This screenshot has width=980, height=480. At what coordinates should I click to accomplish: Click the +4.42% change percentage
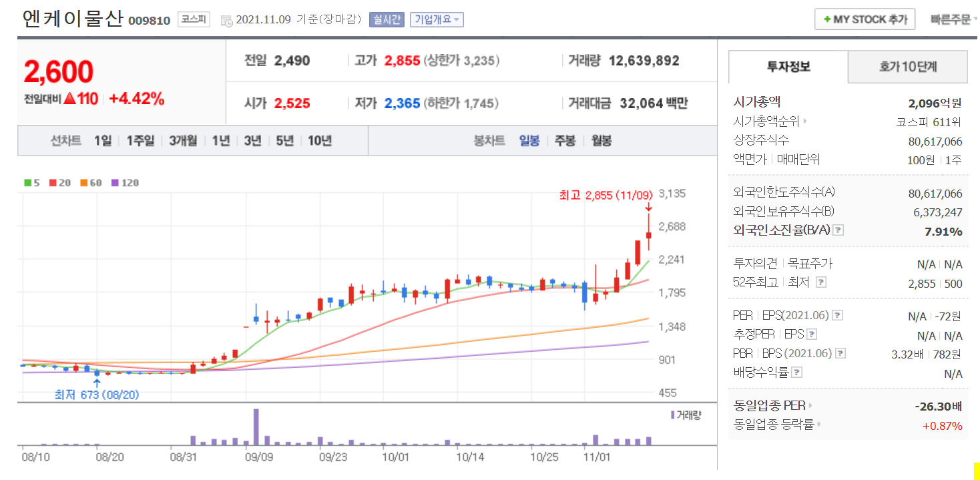click(x=136, y=99)
